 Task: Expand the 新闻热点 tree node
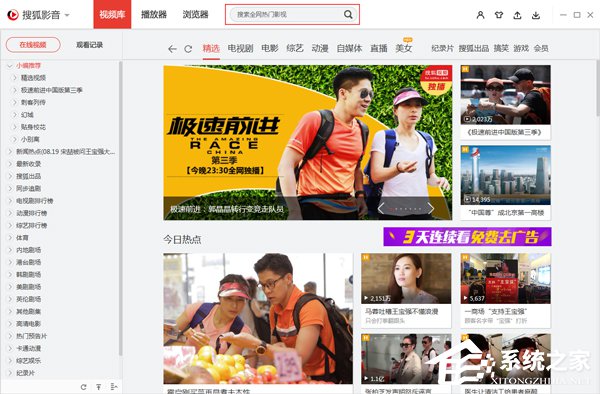click(x=10, y=151)
